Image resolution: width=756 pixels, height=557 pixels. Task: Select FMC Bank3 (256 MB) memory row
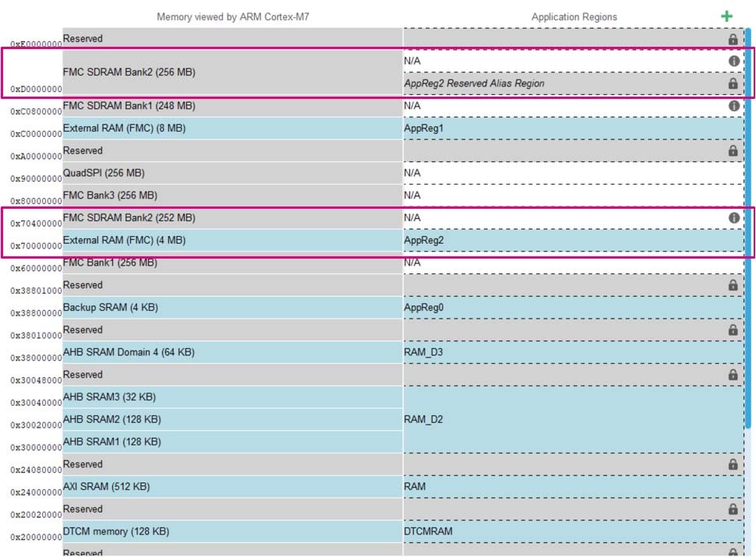[x=232, y=196]
